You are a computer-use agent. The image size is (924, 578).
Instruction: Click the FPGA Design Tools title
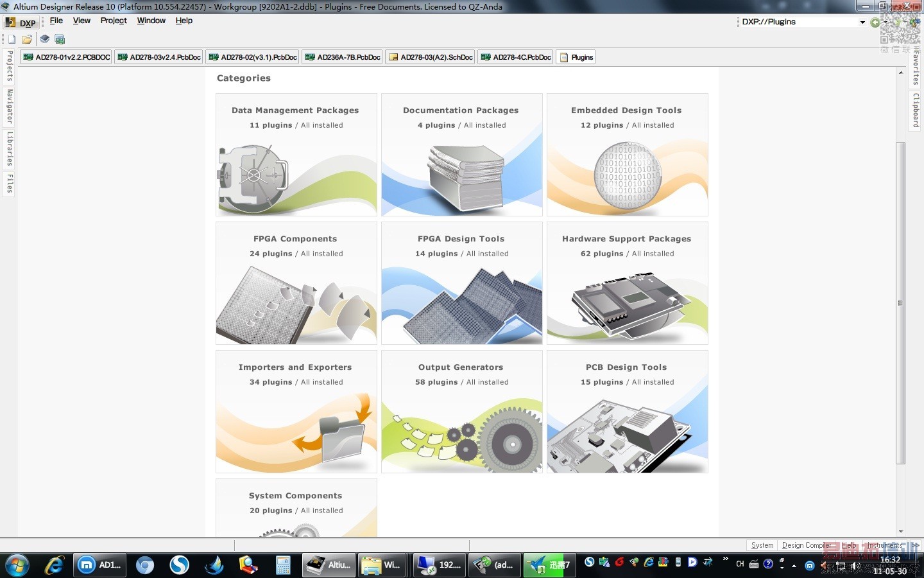(x=461, y=239)
